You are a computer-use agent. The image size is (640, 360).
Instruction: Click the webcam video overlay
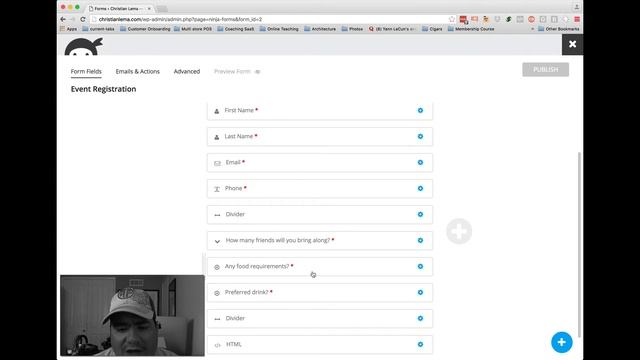pyautogui.click(x=132, y=316)
